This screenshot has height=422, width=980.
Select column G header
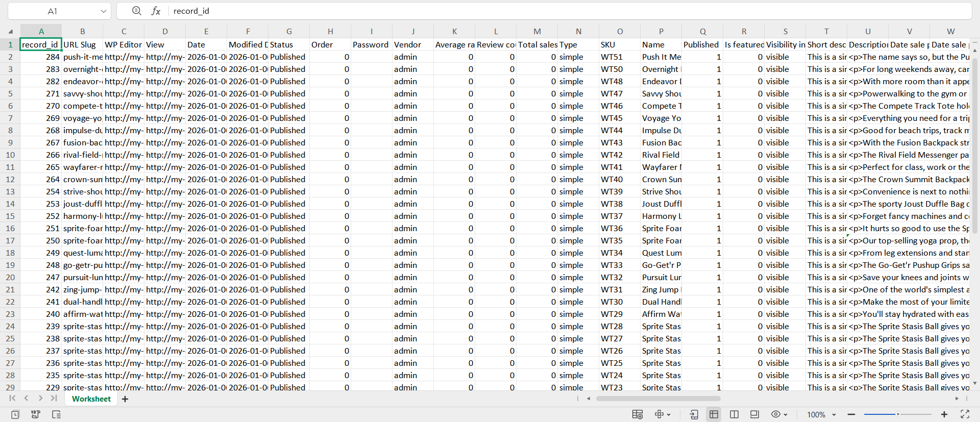pyautogui.click(x=289, y=31)
